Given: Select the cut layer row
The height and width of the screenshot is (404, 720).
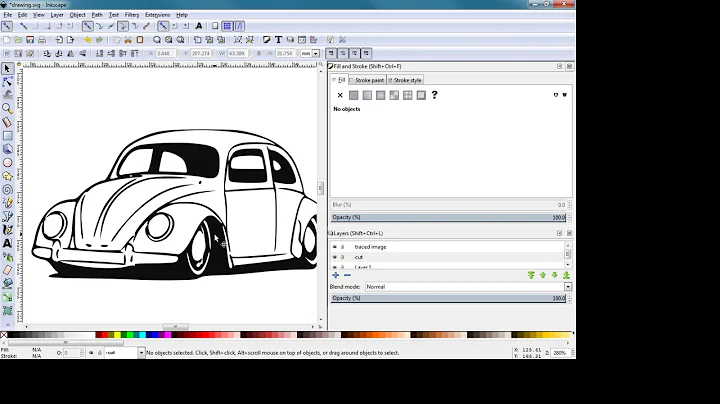Looking at the screenshot, I should click(449, 257).
